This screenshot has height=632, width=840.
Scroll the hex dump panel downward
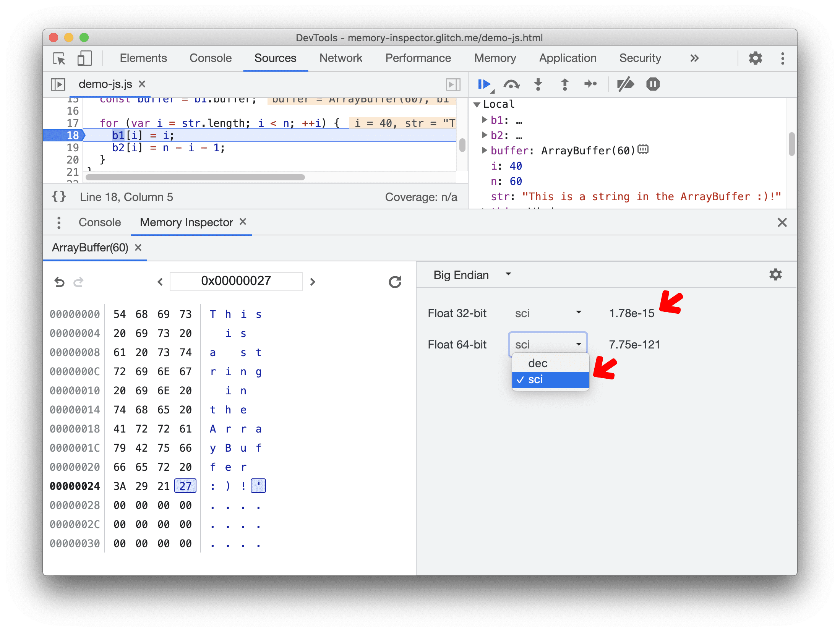(x=313, y=281)
